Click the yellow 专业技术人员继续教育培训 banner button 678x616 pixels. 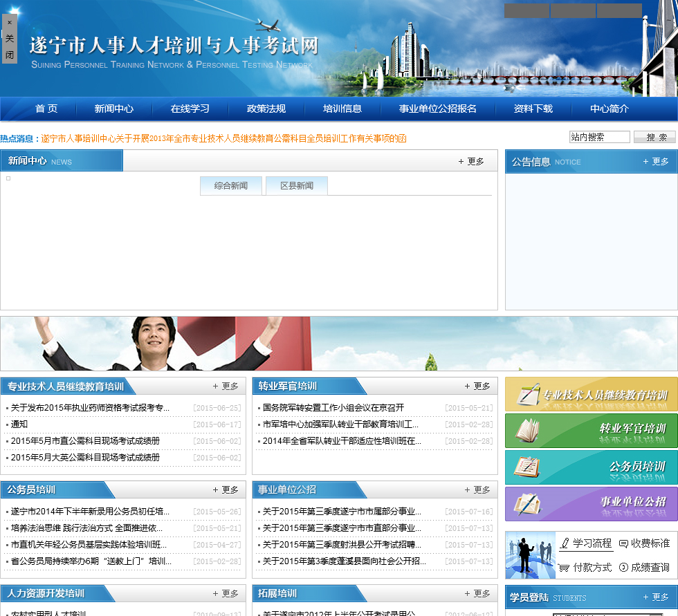(x=591, y=394)
